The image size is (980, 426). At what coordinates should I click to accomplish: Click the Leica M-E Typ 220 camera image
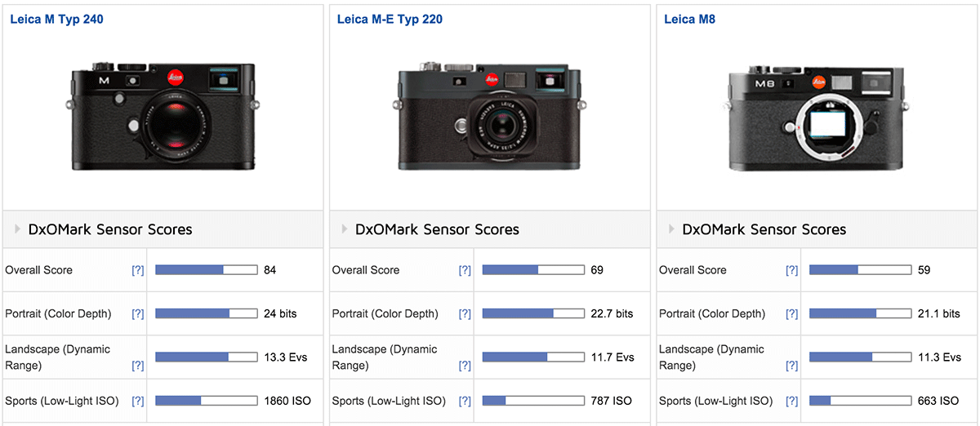point(490,116)
